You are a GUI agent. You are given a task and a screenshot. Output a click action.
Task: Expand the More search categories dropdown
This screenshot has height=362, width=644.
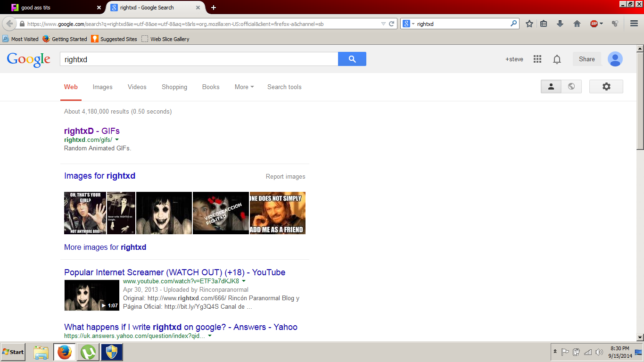click(x=244, y=87)
